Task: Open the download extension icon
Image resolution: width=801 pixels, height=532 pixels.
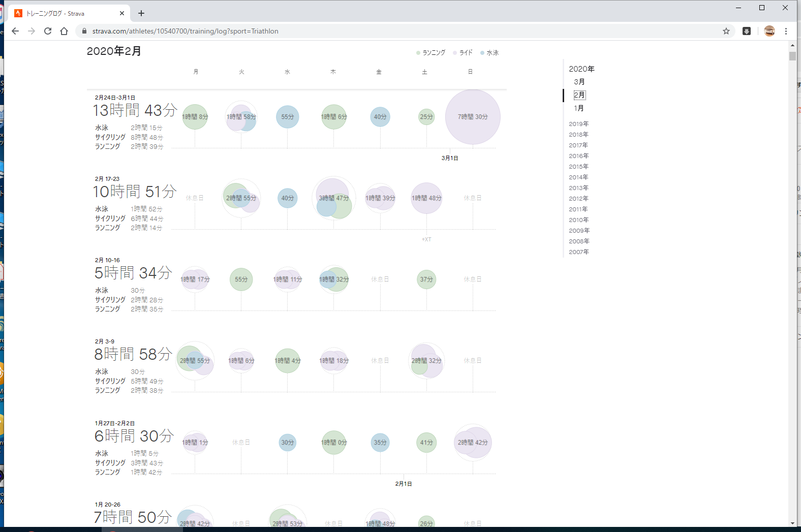Action: point(747,31)
